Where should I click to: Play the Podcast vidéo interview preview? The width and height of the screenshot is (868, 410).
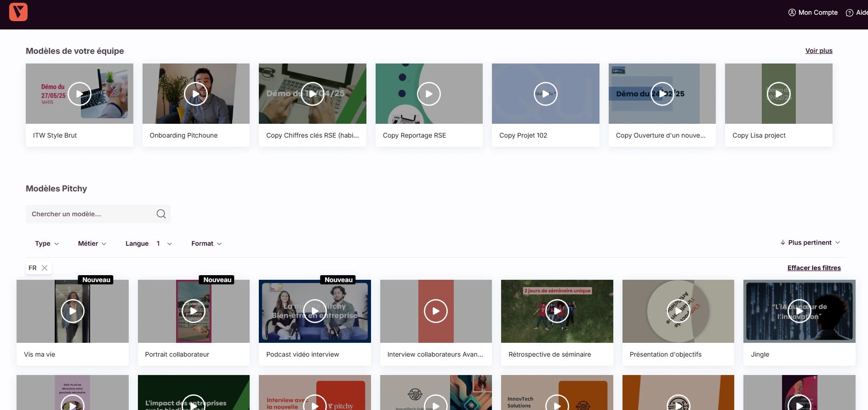(x=315, y=311)
